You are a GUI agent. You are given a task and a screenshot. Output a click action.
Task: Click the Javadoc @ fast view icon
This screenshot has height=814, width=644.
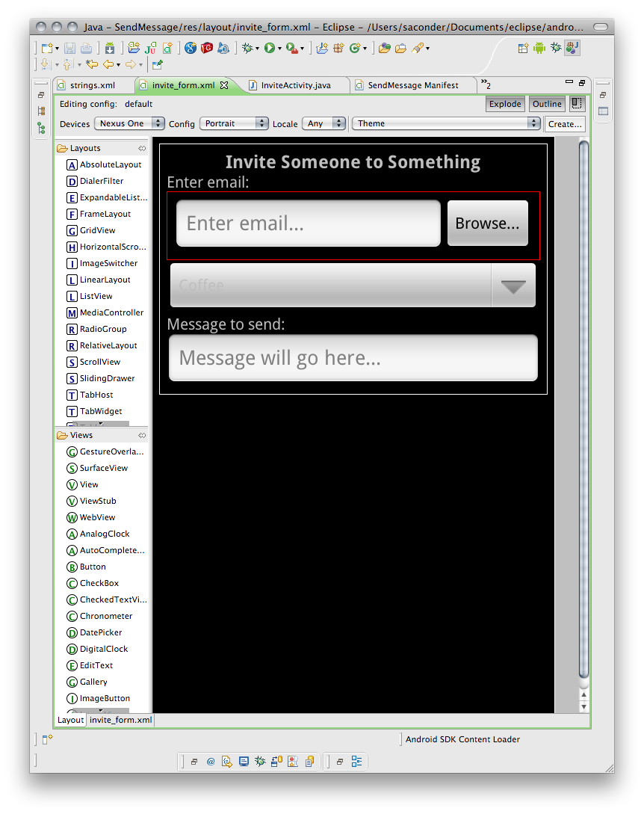(x=211, y=762)
